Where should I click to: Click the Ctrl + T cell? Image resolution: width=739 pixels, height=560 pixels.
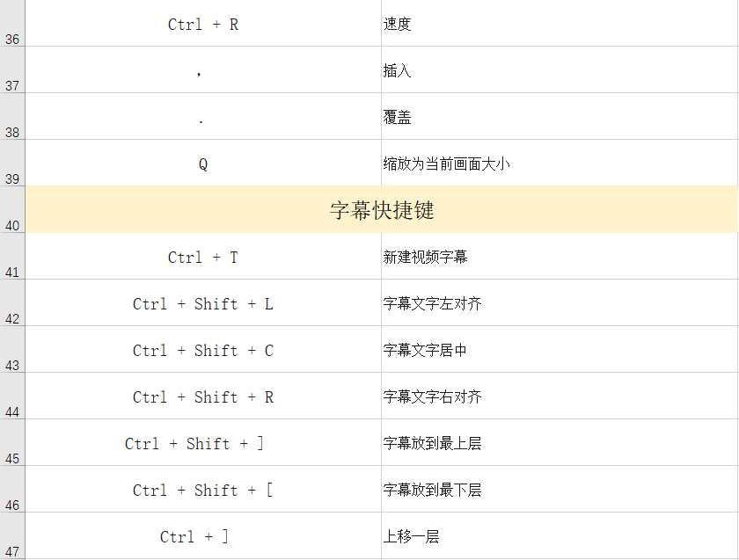pos(203,258)
